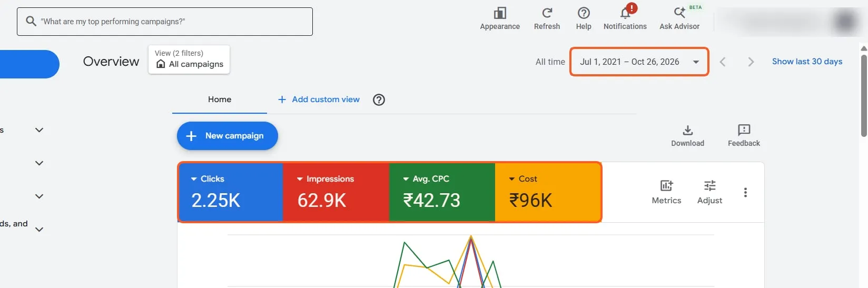
Task: Click the vertical page scrollbar
Action: click(x=864, y=95)
